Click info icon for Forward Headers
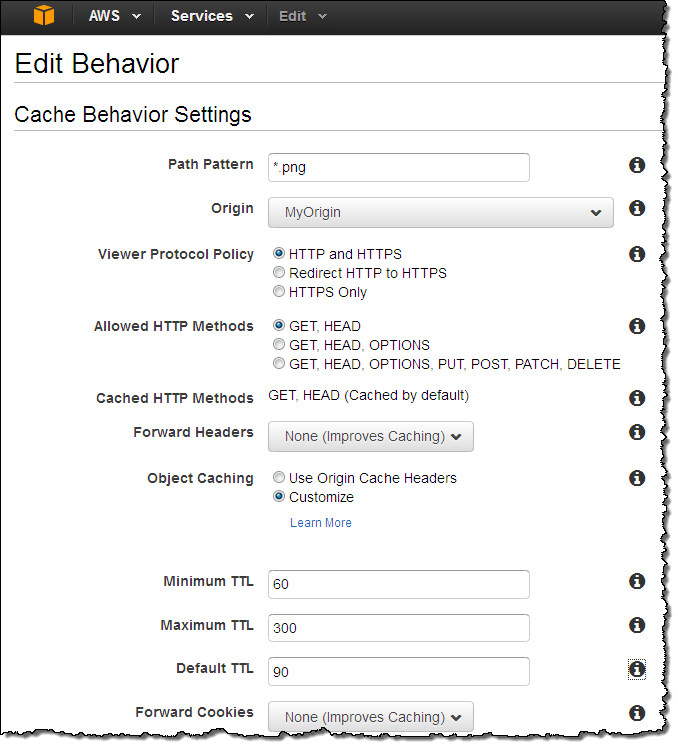Viewport: 678px width, 747px height. (x=637, y=433)
